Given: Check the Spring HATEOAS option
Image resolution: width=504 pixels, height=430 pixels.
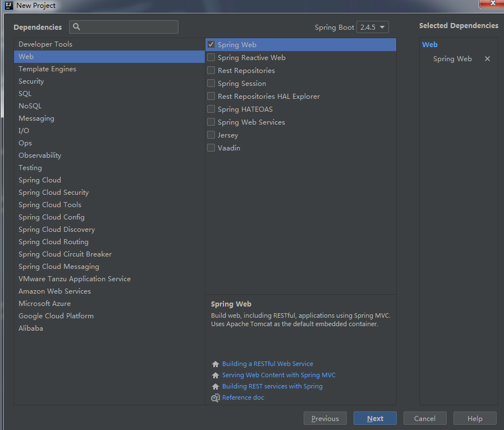Looking at the screenshot, I should point(211,109).
